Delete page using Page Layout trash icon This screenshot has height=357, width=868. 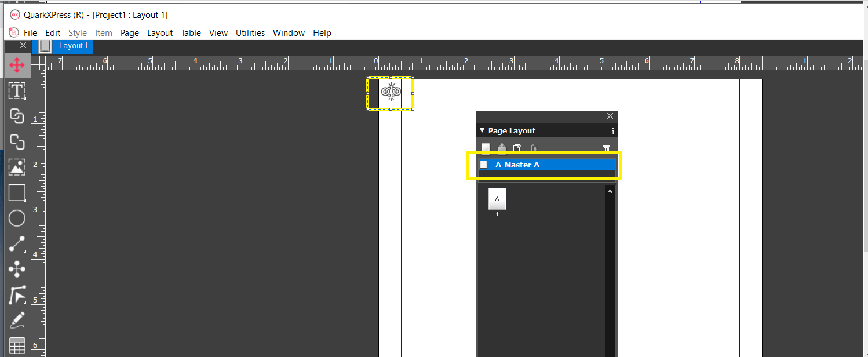(606, 148)
